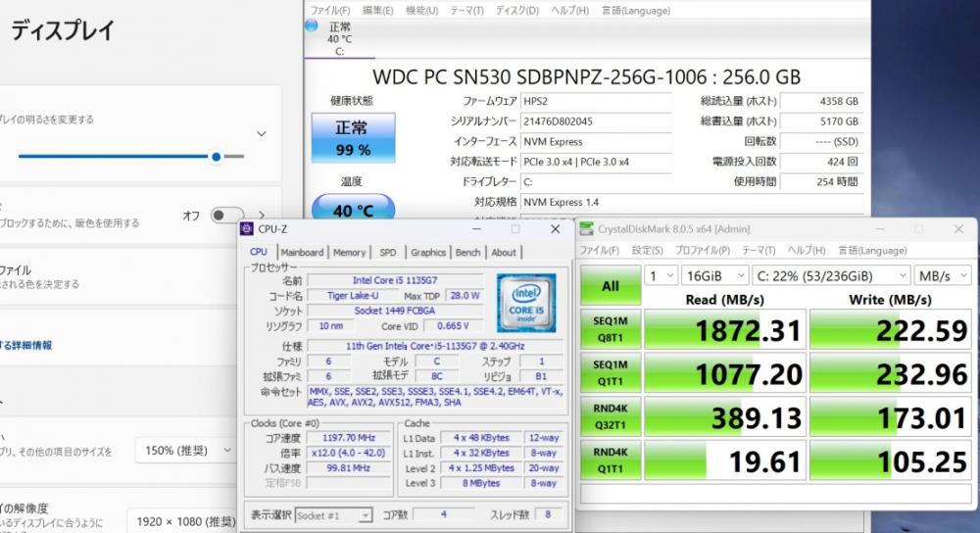Switch to the SPD tab
Screen dimensions: 980x533
[x=387, y=253]
